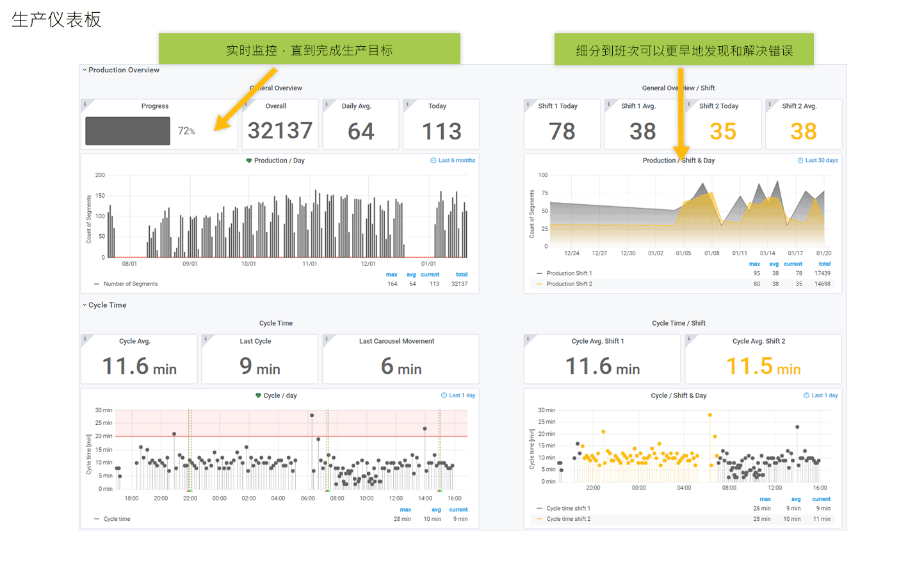Click the gray Progress bar gauge
924x565 pixels.
(x=127, y=131)
